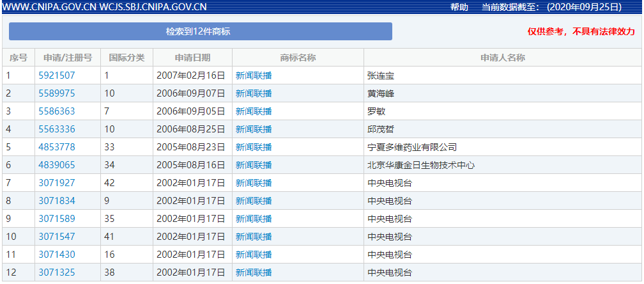Viewport: 644px width, 284px height.
Task: Open 新闻联播 trademark for 北京华康金日生物技术中心
Action: [254, 165]
